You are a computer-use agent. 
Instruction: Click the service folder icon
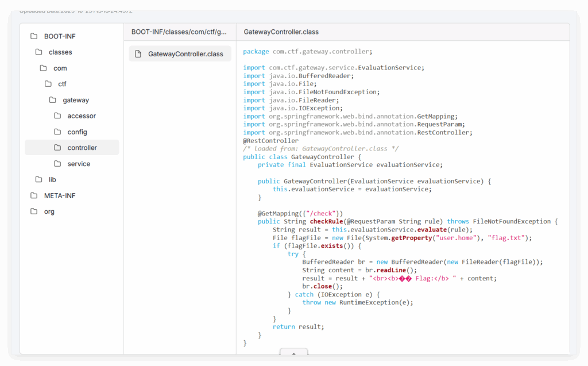(57, 164)
